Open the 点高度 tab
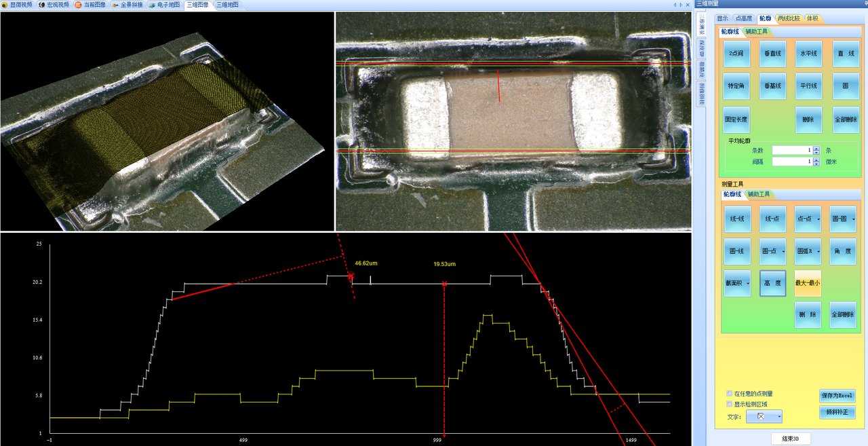 (744, 18)
